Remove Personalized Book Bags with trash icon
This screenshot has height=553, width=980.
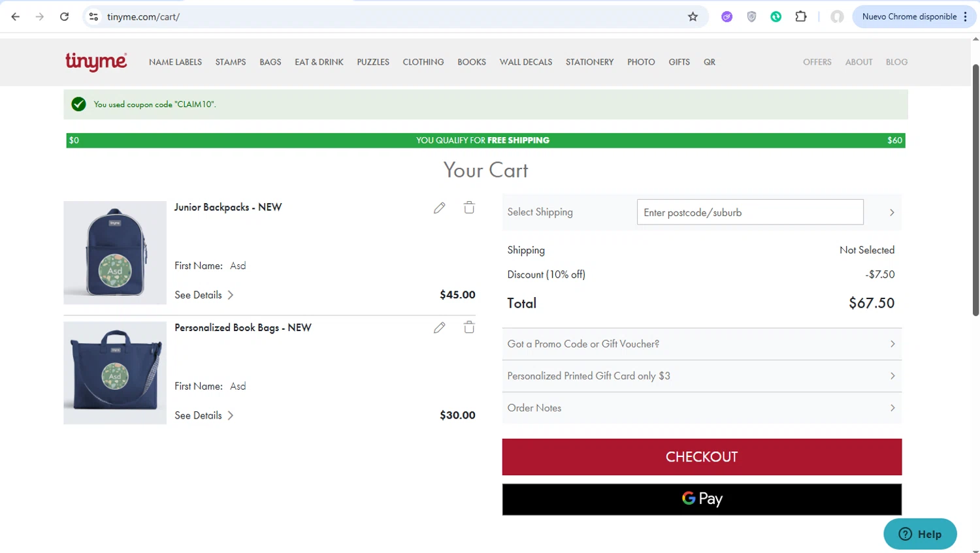click(x=469, y=328)
